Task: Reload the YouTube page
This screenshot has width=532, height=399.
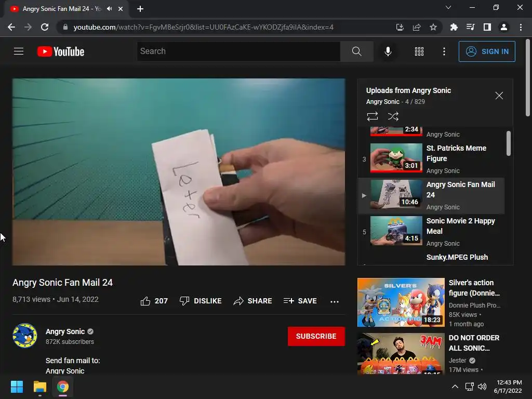Action: tap(45, 27)
